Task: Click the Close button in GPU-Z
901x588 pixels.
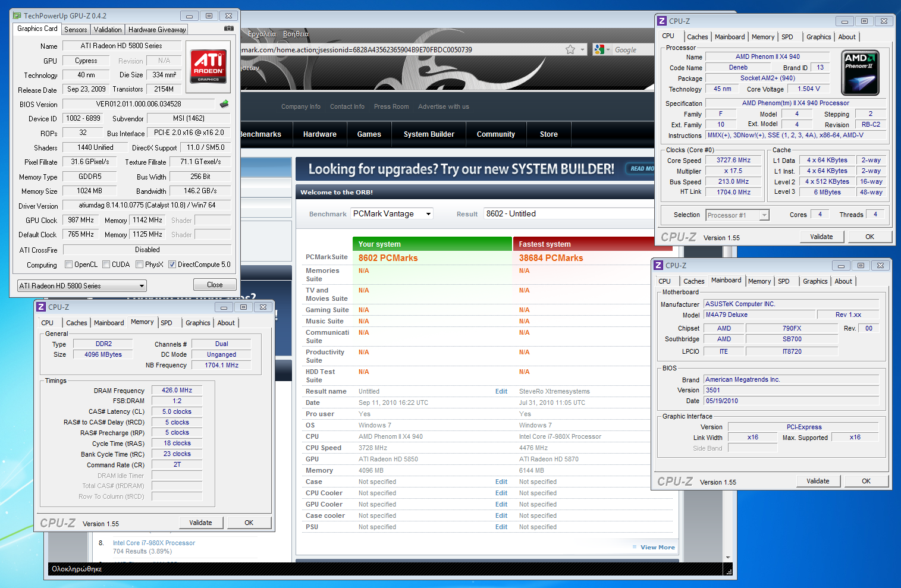Action: pyautogui.click(x=215, y=285)
